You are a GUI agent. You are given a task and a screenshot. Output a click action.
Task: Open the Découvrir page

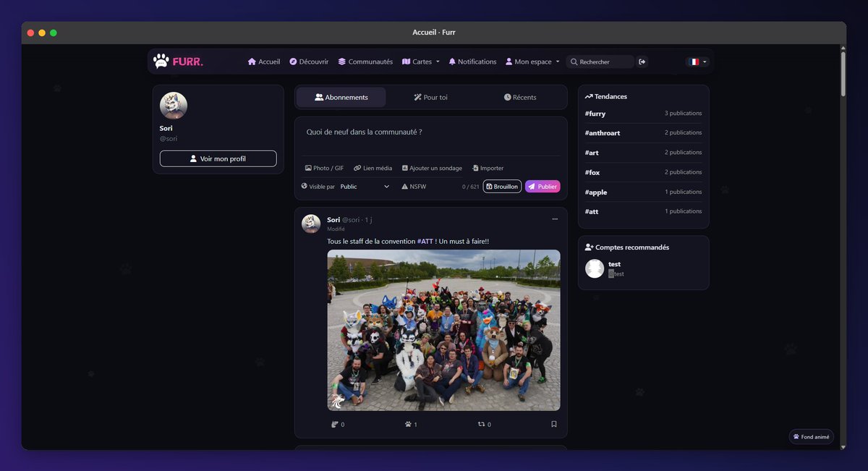(309, 61)
